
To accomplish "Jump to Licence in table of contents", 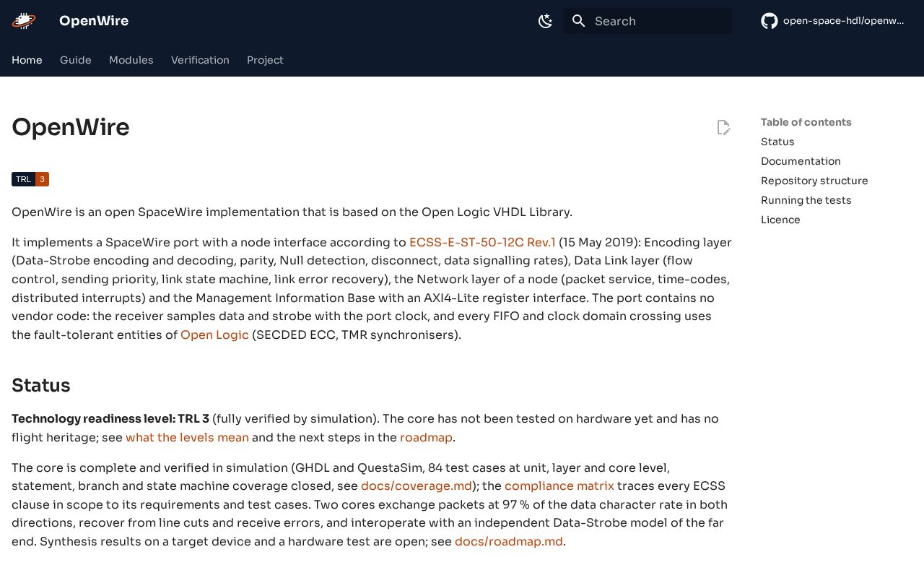I will coord(780,220).
